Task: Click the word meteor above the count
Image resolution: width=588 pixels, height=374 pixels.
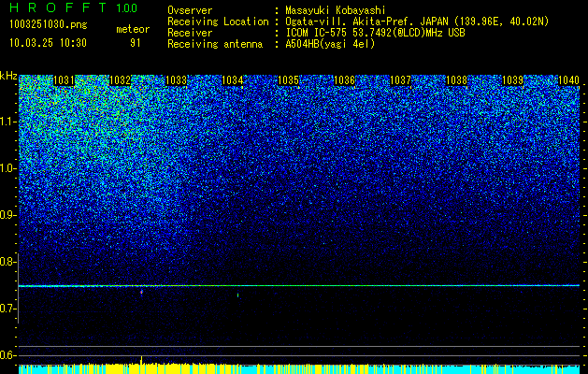Action: 133,29
